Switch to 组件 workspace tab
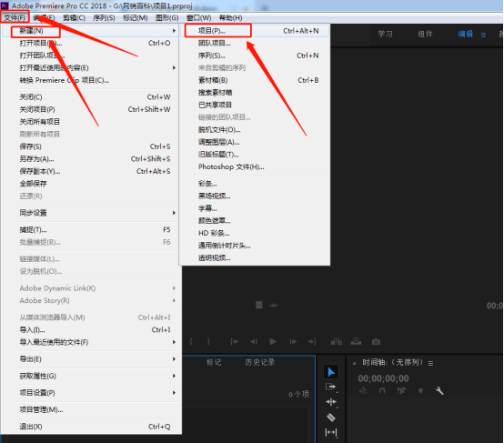This screenshot has width=504, height=443. [x=425, y=34]
